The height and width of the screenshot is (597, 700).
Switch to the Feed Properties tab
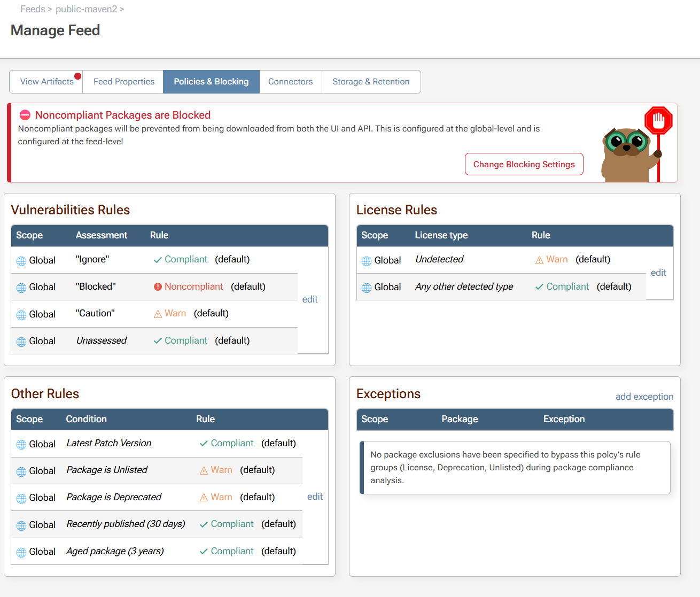coord(123,82)
